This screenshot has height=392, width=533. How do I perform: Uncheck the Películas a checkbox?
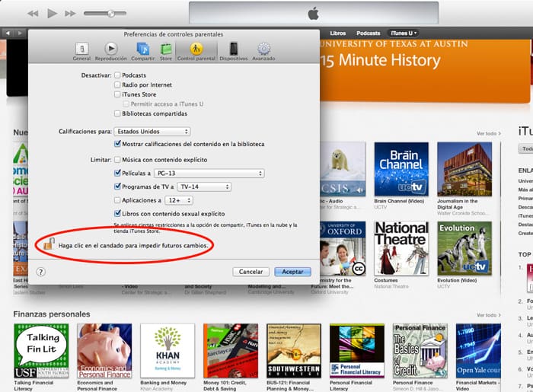[117, 173]
